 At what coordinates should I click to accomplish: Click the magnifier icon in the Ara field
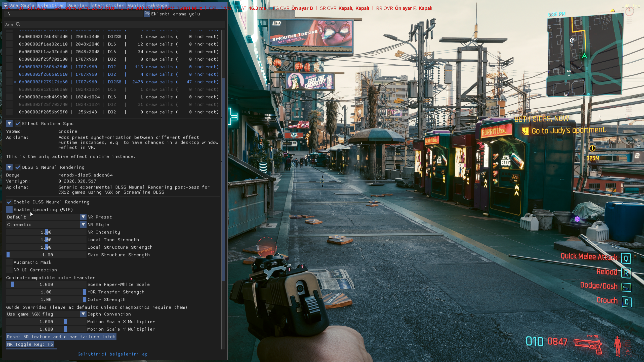pyautogui.click(x=18, y=24)
